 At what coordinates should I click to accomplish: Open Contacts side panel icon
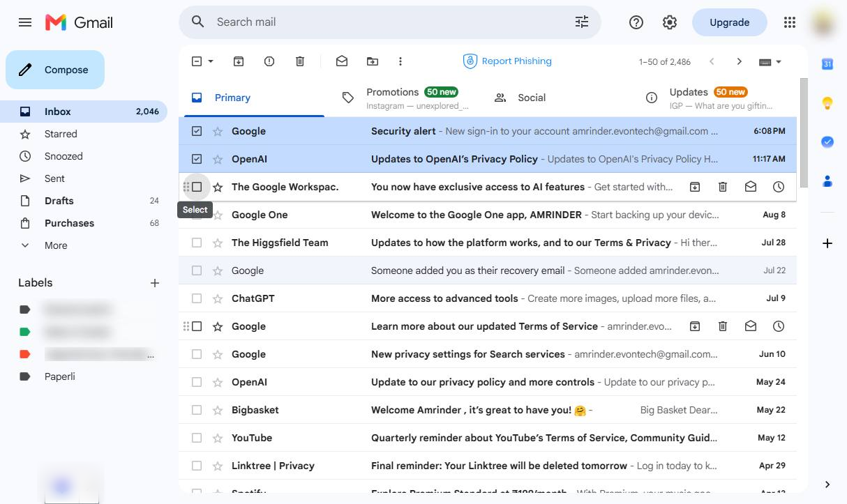point(827,181)
